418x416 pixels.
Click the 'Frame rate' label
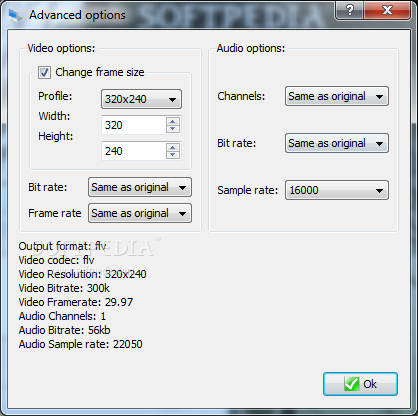55,213
